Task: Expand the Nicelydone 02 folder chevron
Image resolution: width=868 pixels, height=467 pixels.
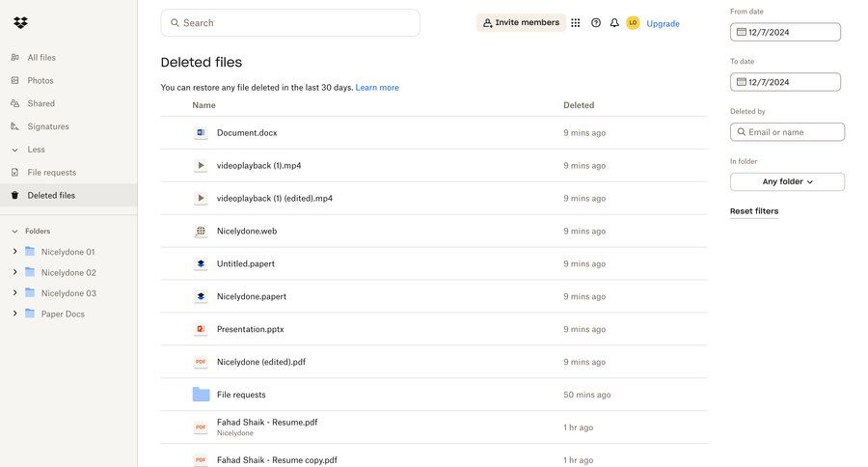Action: click(14, 272)
